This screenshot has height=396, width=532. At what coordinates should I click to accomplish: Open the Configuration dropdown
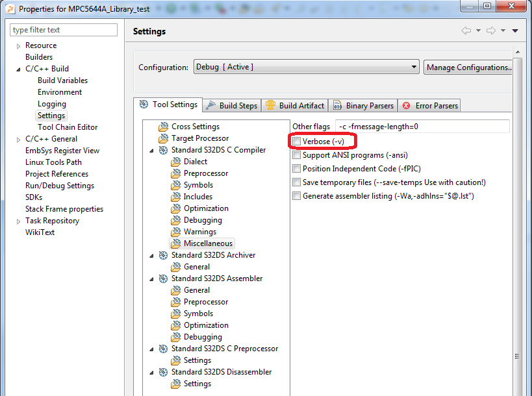[x=307, y=67]
